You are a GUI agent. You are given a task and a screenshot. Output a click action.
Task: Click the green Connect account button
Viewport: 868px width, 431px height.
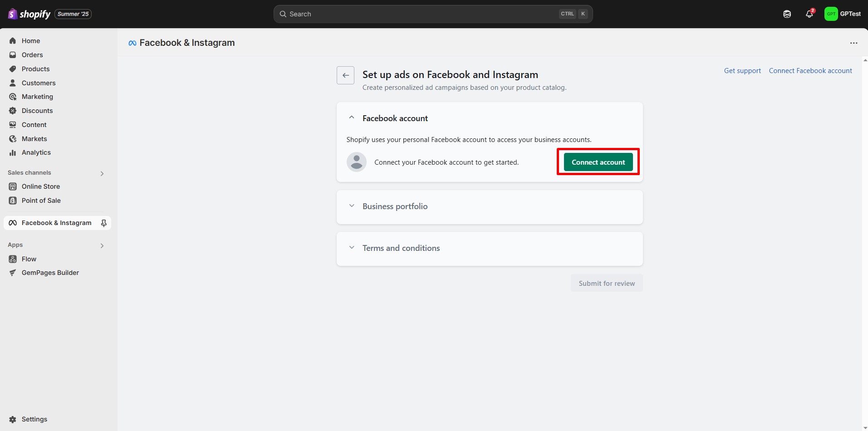tap(598, 162)
